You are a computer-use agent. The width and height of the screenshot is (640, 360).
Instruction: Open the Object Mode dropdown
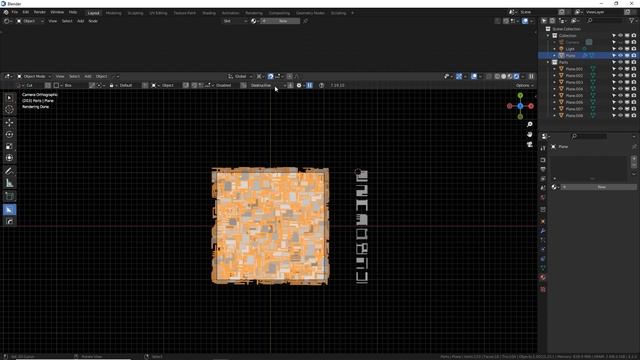pos(33,76)
